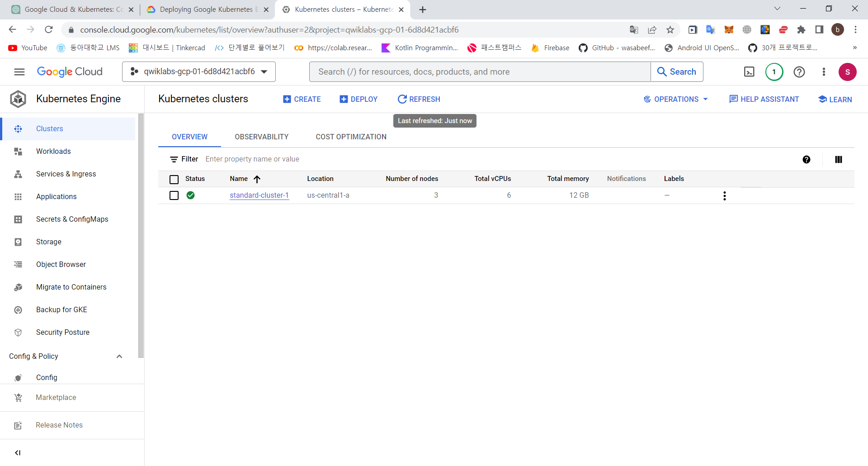The image size is (868, 466).
Task: Switch to Google Cloud & Kubernetes browser tab
Action: point(72,10)
